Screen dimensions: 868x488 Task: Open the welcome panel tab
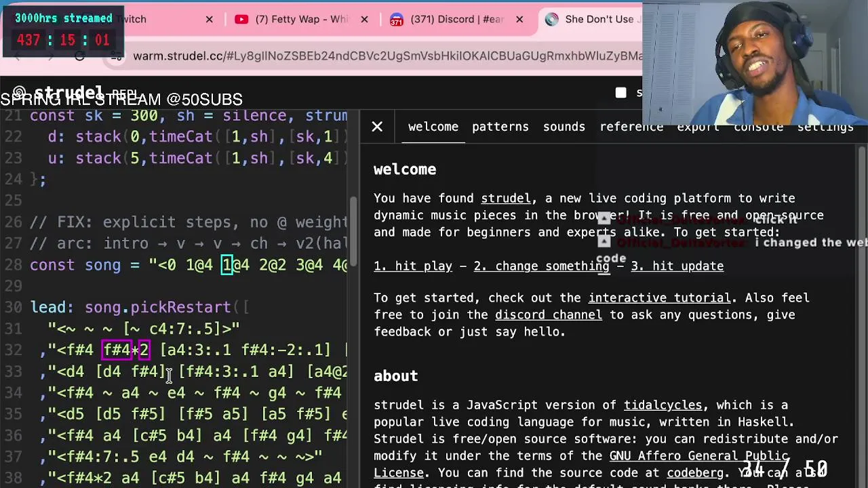(x=433, y=127)
